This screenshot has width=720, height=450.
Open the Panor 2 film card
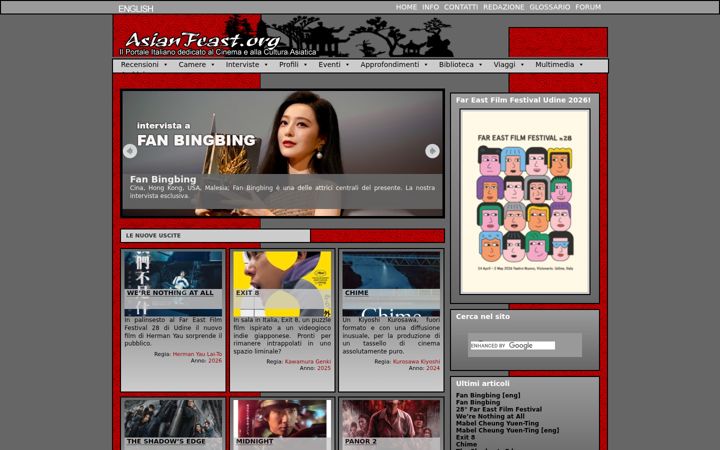(x=391, y=424)
